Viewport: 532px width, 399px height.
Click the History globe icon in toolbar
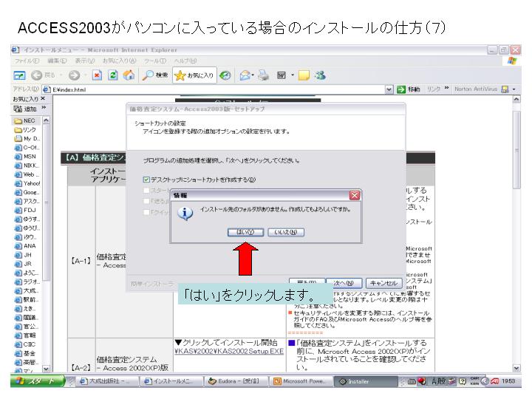tap(225, 75)
